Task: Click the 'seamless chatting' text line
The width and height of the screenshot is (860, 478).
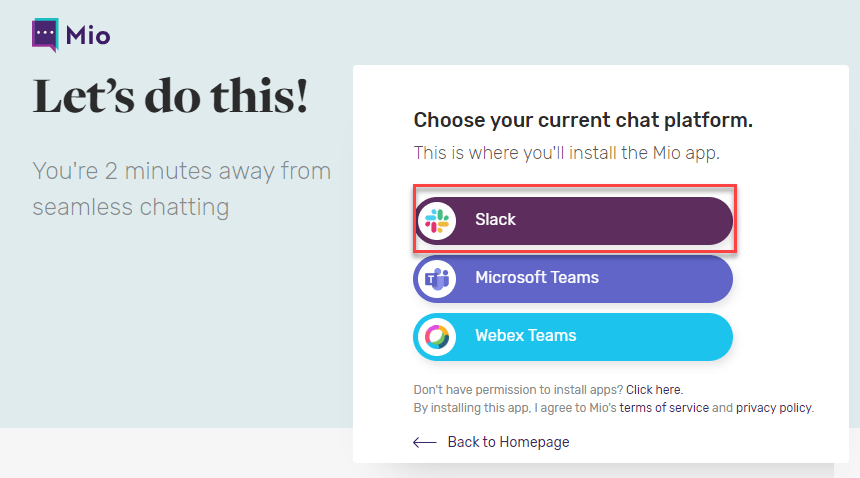Action: pos(130,207)
